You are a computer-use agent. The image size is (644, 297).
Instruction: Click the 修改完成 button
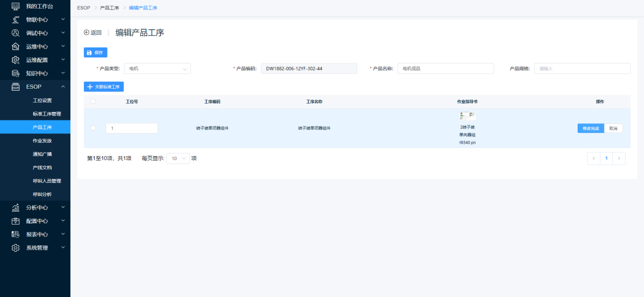590,128
